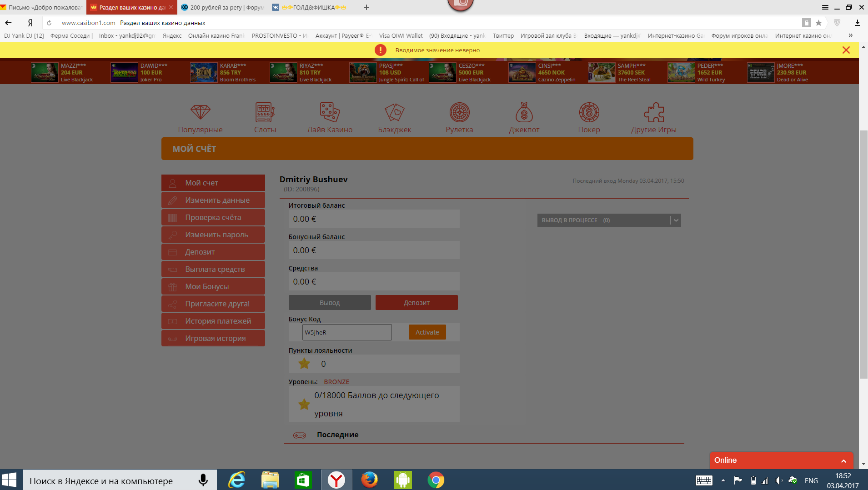Click the Protect shield icon in the address bar
The width and height of the screenshot is (868, 490).
[837, 23]
